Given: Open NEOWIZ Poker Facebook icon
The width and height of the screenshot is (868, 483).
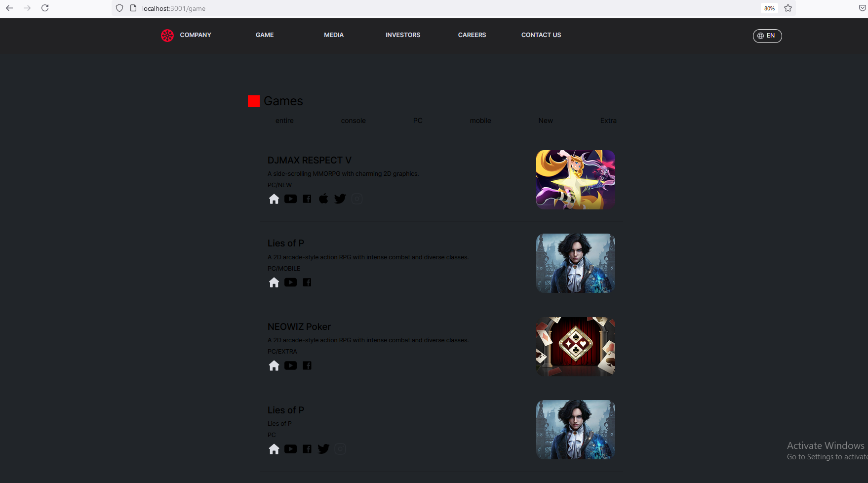Looking at the screenshot, I should [307, 365].
